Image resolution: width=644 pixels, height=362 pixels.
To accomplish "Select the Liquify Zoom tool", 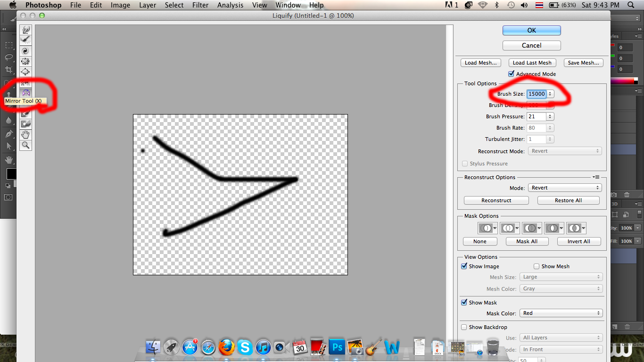I will click(26, 145).
